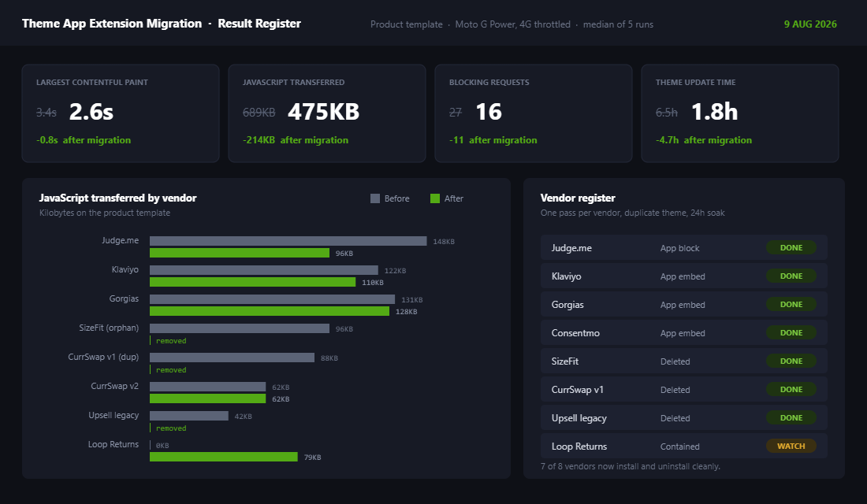Click the 'removed' label under Upsell legacy
The image size is (867, 504).
click(171, 428)
